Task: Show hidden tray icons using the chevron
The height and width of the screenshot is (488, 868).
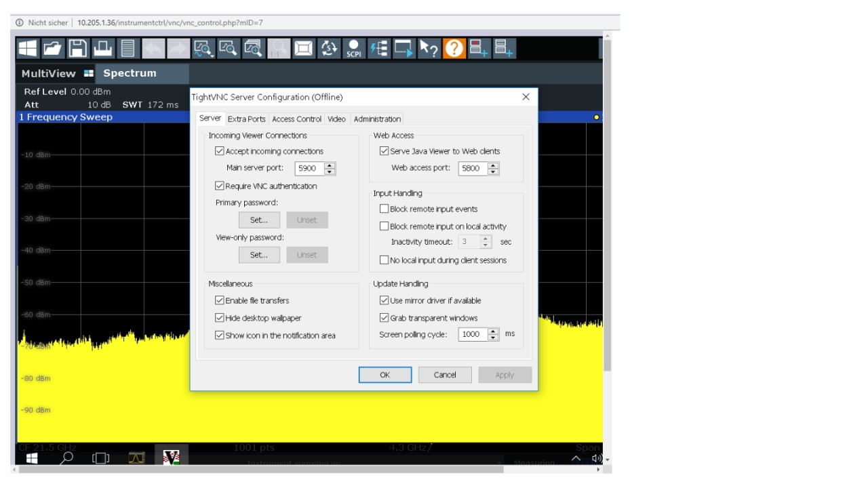Action: (576, 458)
